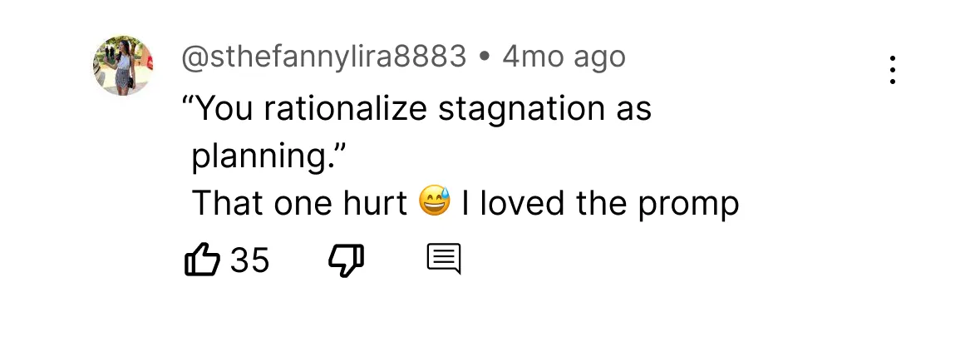Click the sweat-smile emoji in the comment
Image resolution: width=980 pixels, height=347 pixels.
pos(434,202)
